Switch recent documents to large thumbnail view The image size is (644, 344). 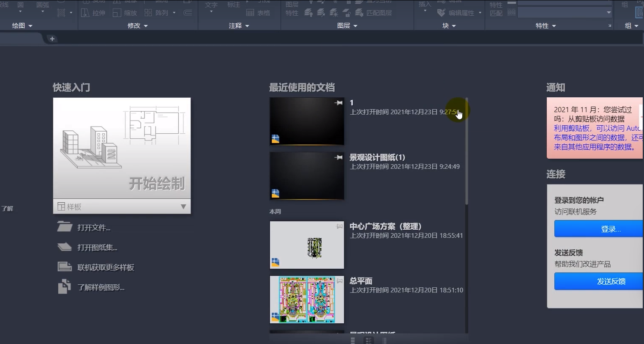coord(353,340)
